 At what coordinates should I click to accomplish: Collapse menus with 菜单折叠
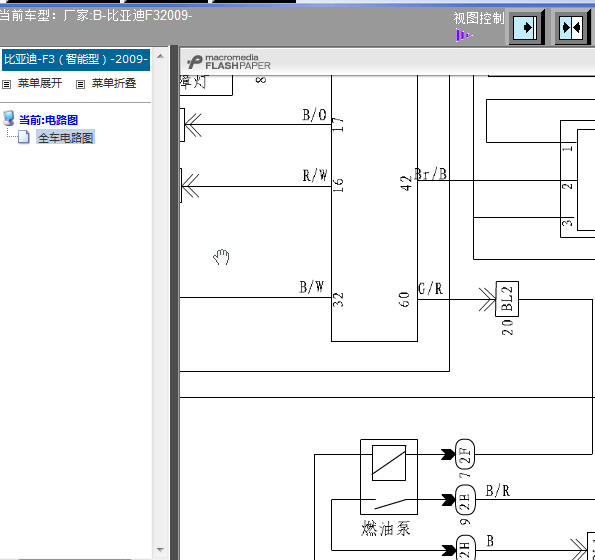113,83
